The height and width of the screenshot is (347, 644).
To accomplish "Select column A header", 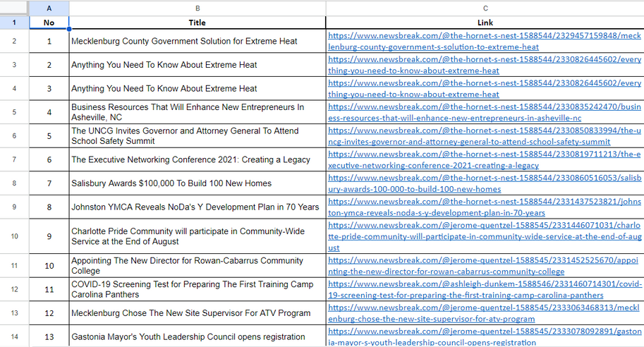I will click(49, 8).
